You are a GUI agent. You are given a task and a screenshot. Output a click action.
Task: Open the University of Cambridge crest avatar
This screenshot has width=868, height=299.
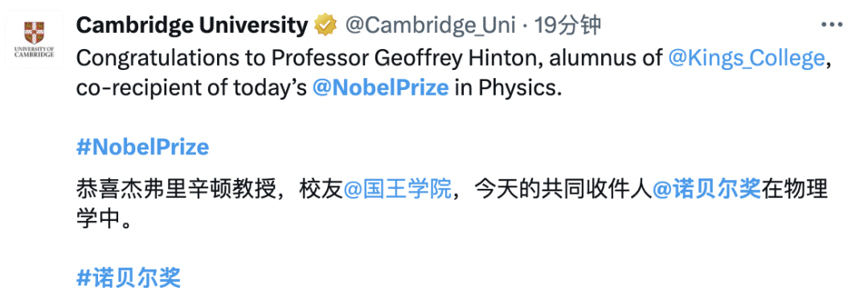35,40
